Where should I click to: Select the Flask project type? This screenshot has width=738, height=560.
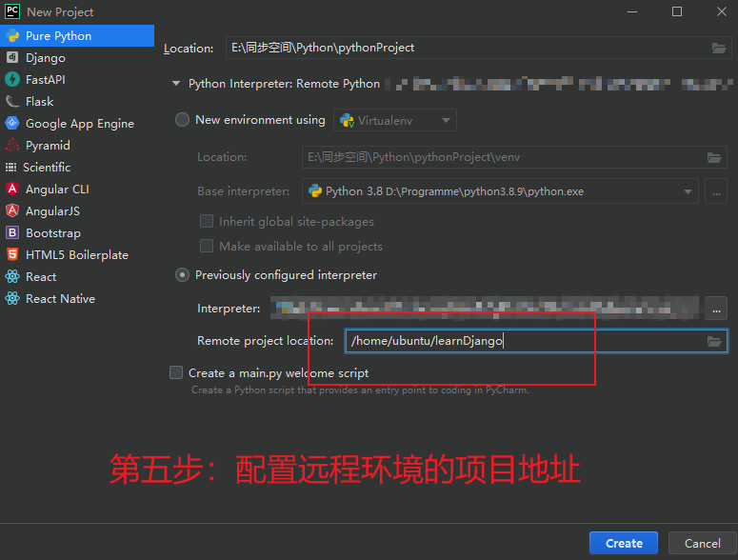tap(77, 102)
